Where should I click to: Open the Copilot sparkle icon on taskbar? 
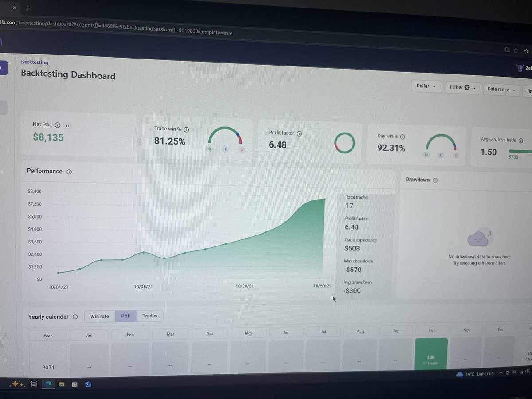18,384
